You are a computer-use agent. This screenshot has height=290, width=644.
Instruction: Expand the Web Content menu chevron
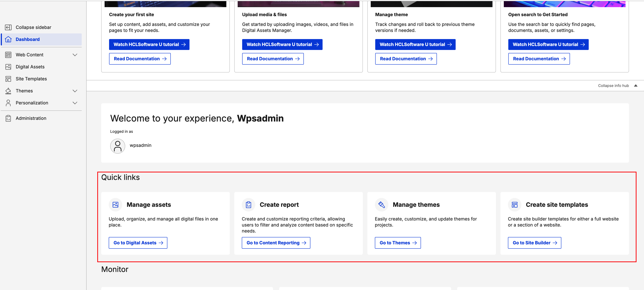click(x=75, y=55)
